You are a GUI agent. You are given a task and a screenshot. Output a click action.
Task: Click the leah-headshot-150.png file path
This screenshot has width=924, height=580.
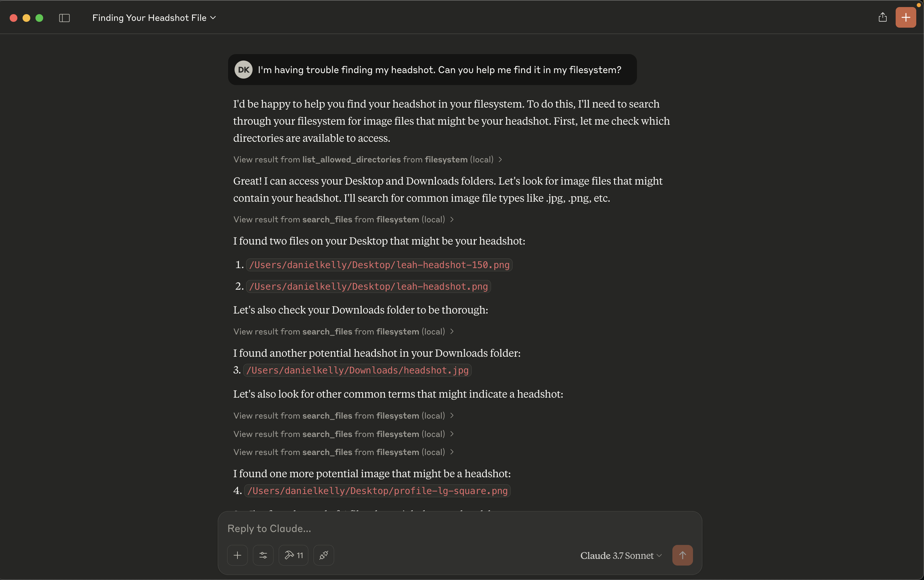(x=379, y=265)
